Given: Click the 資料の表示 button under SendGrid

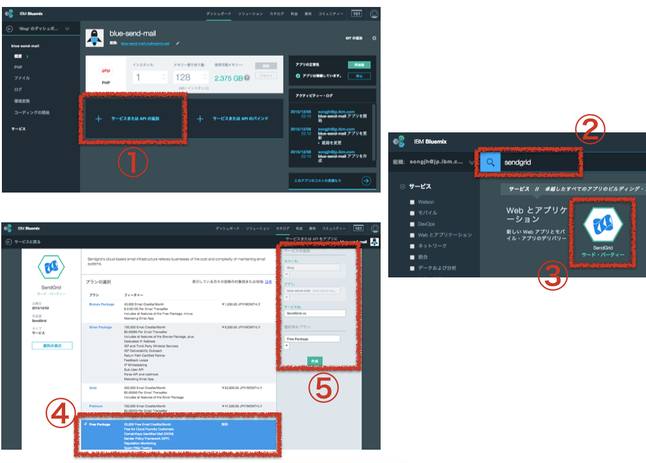Looking at the screenshot, I should pyautogui.click(x=52, y=346).
